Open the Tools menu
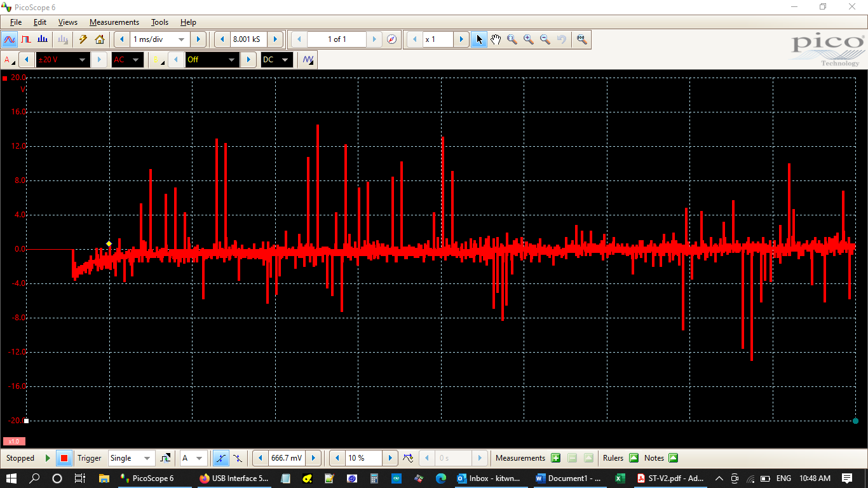This screenshot has height=488, width=868. (x=159, y=22)
